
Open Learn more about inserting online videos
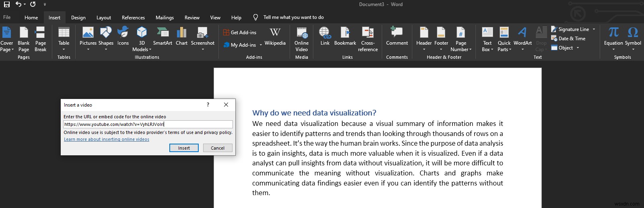[107, 139]
